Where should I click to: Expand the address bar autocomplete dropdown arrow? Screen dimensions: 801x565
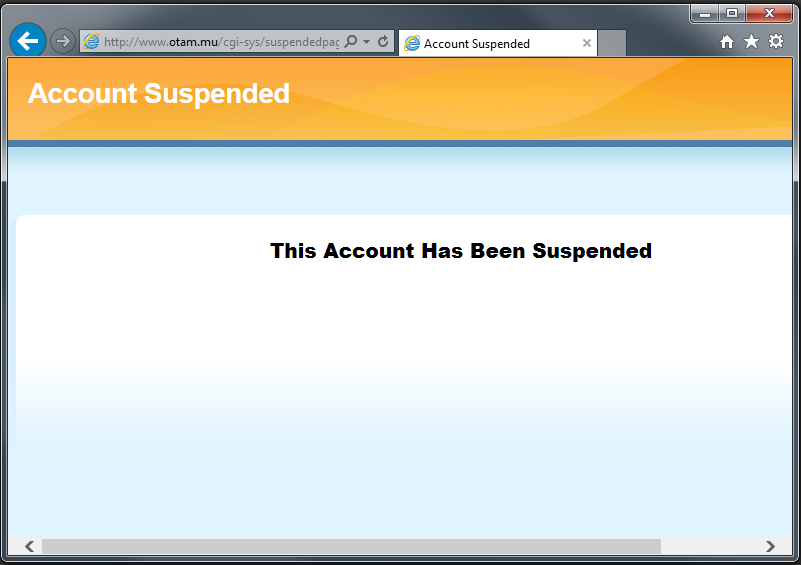pyautogui.click(x=366, y=41)
